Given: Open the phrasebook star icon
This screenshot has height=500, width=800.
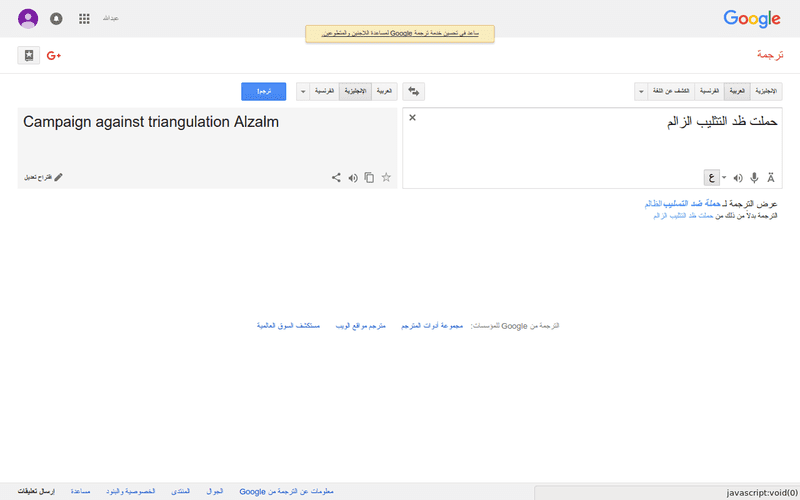Looking at the screenshot, I should 29,56.
